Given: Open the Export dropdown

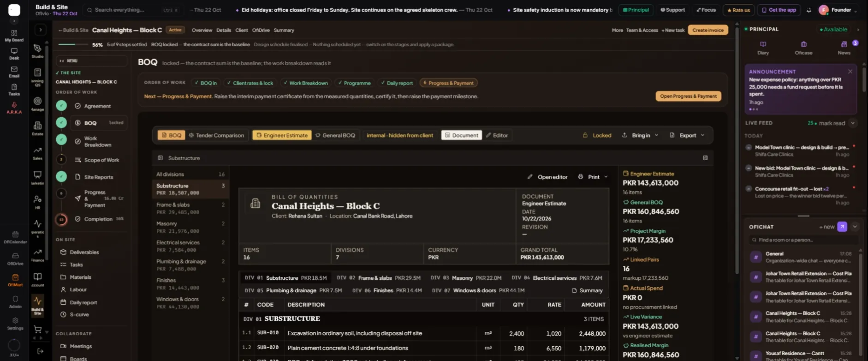Looking at the screenshot, I should pyautogui.click(x=687, y=135).
